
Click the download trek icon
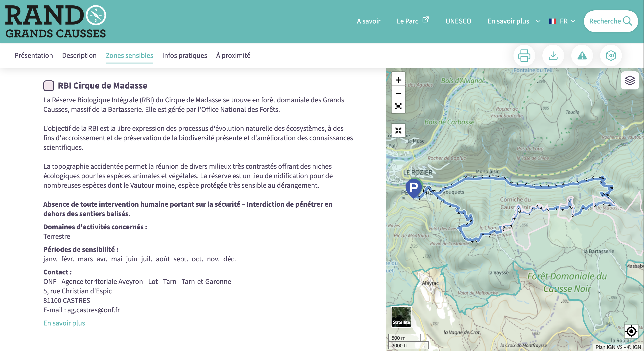[x=553, y=56]
